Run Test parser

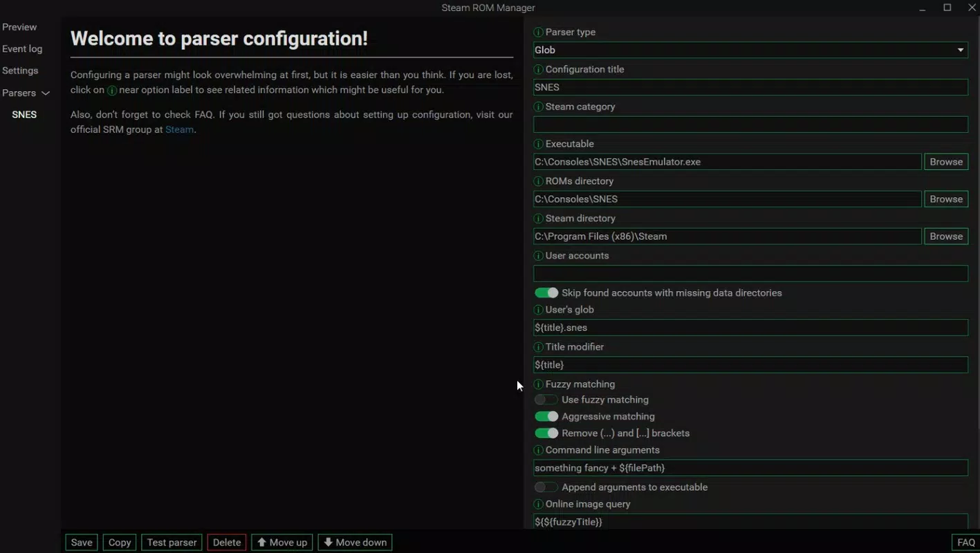point(172,543)
